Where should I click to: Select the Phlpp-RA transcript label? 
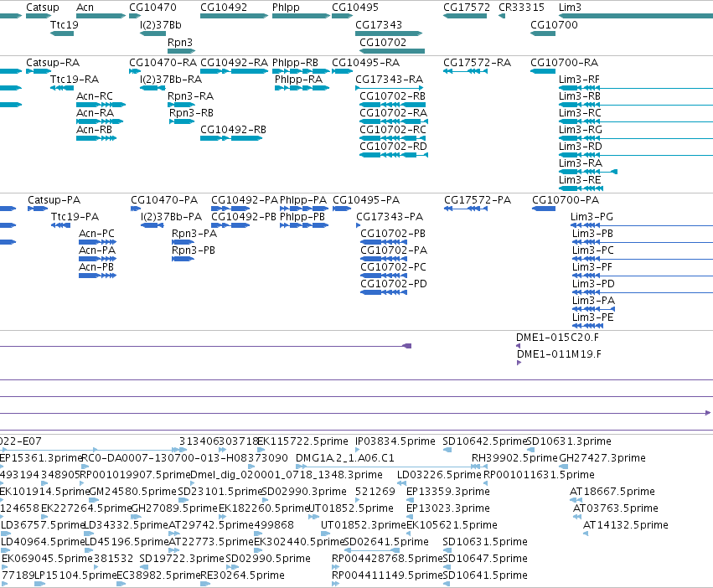point(299,79)
